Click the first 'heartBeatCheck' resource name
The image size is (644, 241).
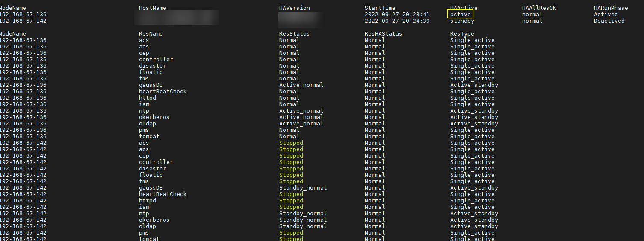[x=162, y=92]
